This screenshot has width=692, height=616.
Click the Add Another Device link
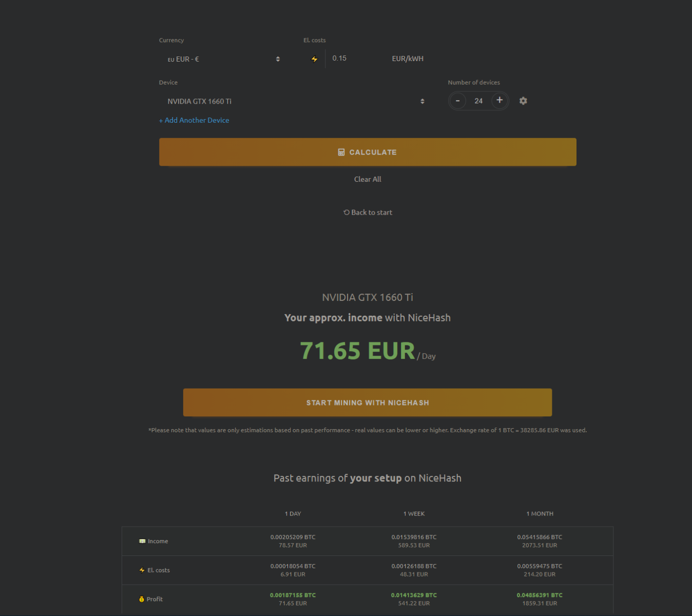(194, 120)
